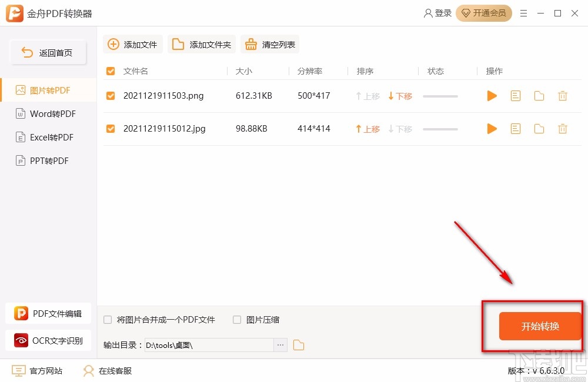Click file name 2021219115012.jpg

tap(164, 129)
